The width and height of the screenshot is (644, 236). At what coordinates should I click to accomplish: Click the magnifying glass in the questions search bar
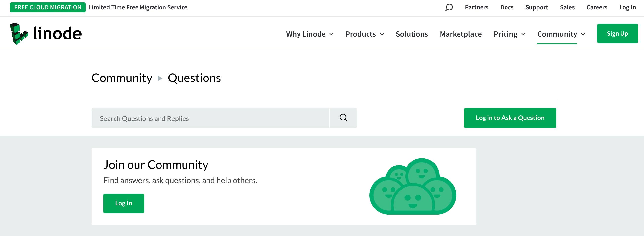tap(343, 118)
